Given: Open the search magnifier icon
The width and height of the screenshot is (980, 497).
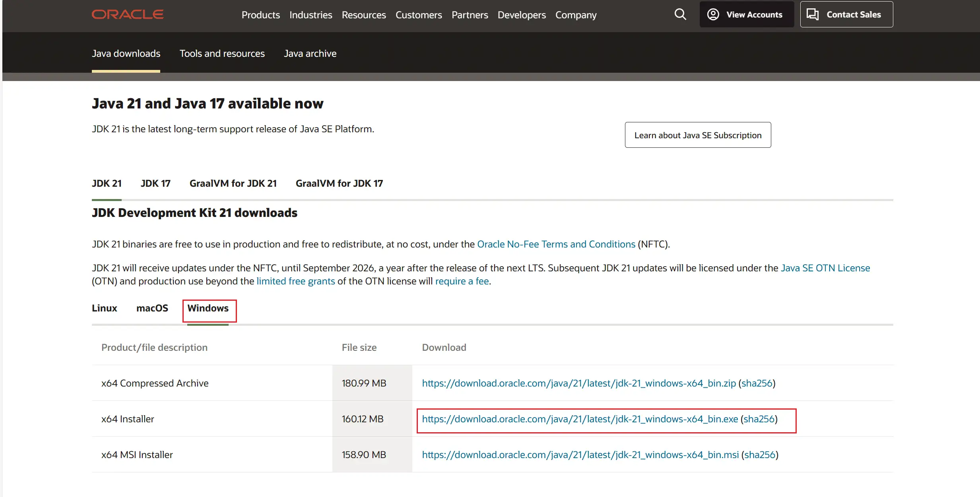Looking at the screenshot, I should (x=680, y=15).
